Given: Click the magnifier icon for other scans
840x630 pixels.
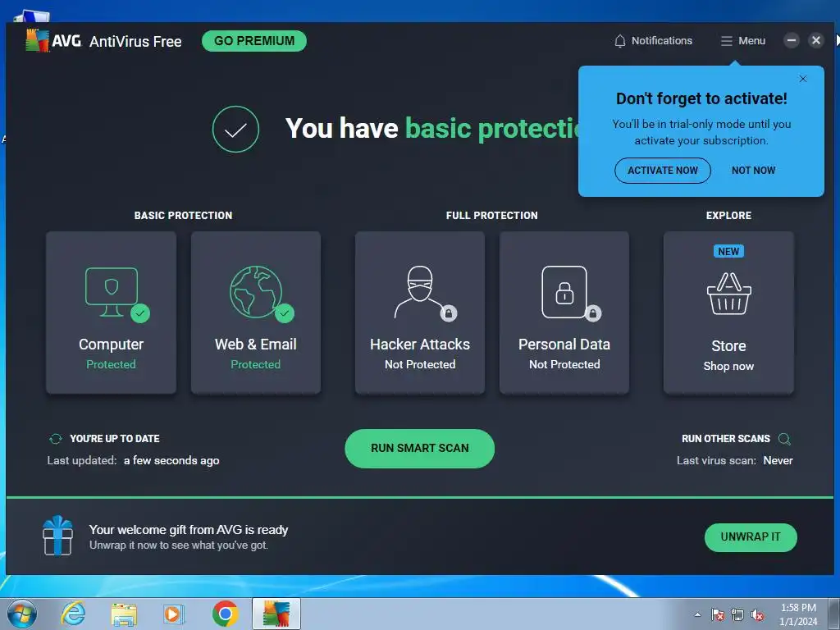Looking at the screenshot, I should click(x=784, y=440).
